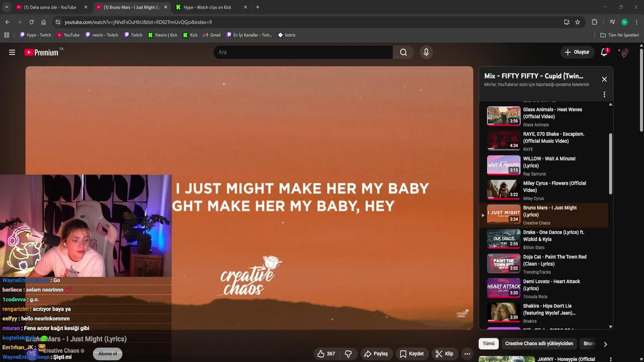The image size is (644, 362).
Task: Click the Oluştur create button
Action: point(577,52)
